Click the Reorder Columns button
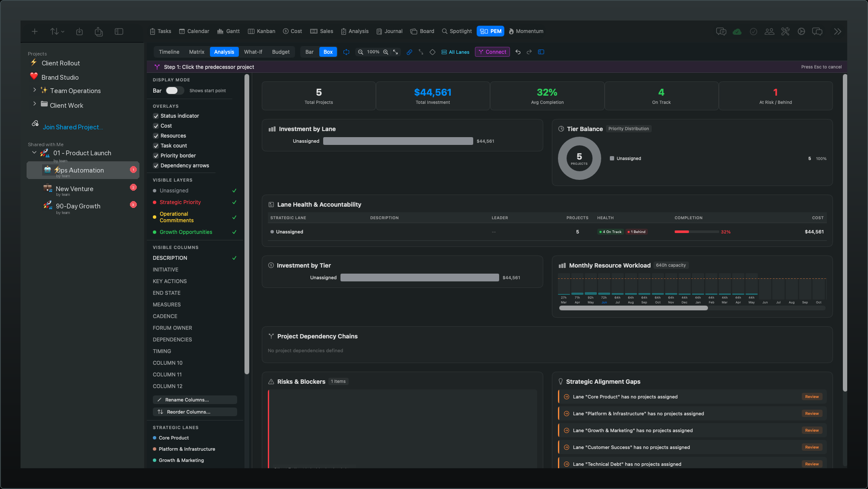 (x=195, y=412)
